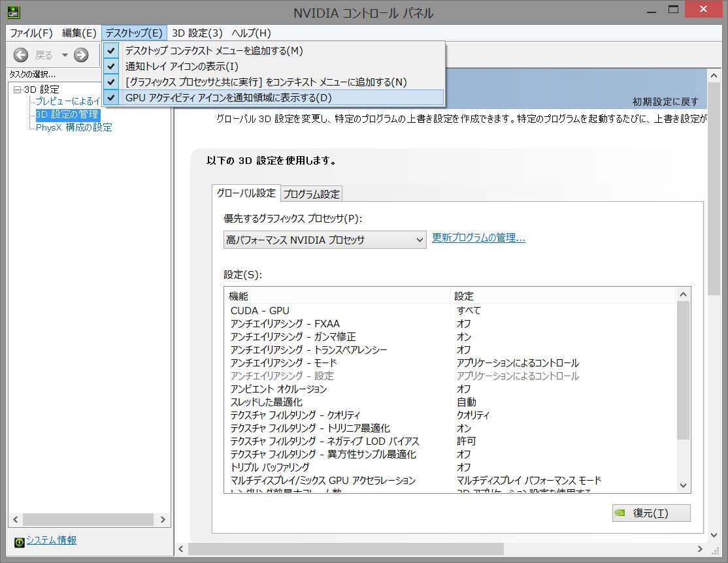Toggle グラフィックス プロセッサと共に実行 context menu option
The image size is (728, 563).
click(x=273, y=82)
